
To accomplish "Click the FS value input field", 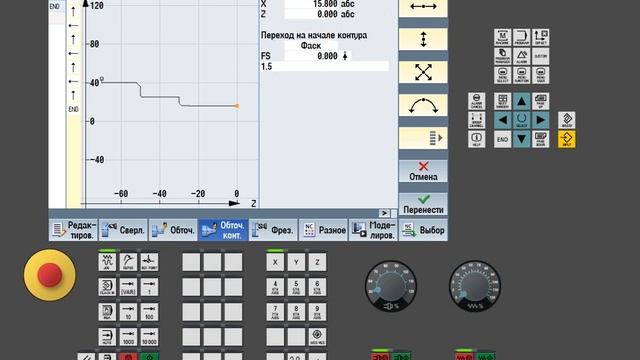I will (311, 56).
